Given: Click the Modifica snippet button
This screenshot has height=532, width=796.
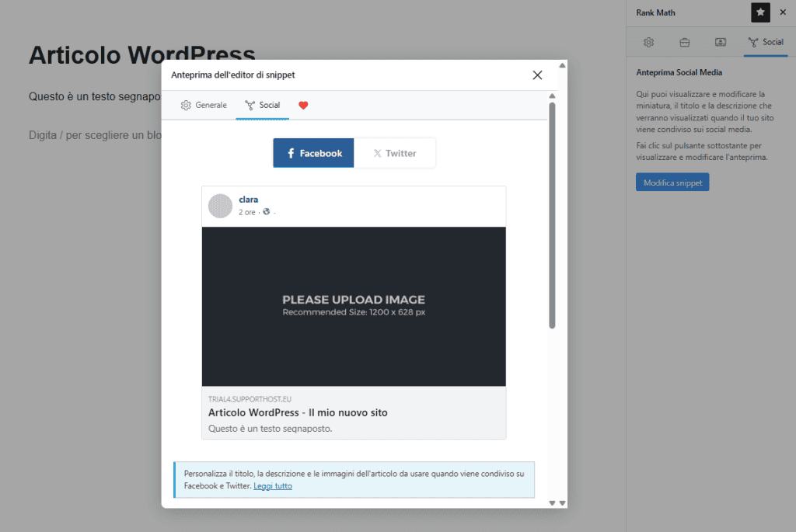Looking at the screenshot, I should 672,183.
